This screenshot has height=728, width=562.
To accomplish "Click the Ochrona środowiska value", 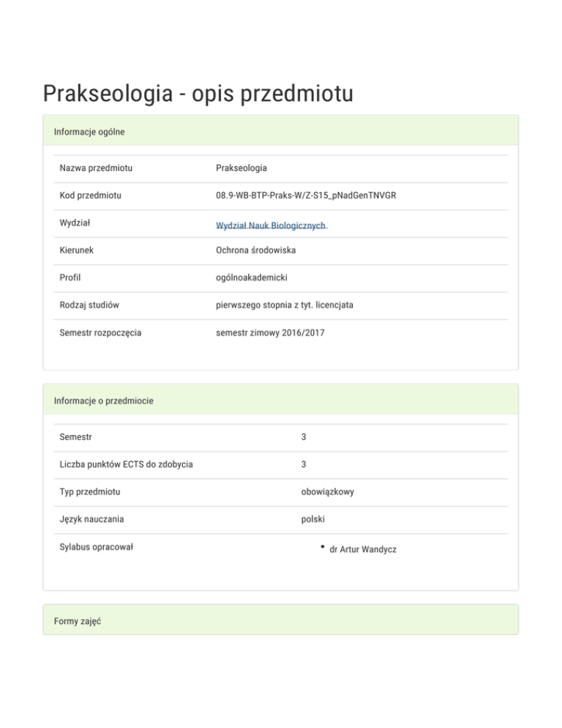I will (255, 250).
